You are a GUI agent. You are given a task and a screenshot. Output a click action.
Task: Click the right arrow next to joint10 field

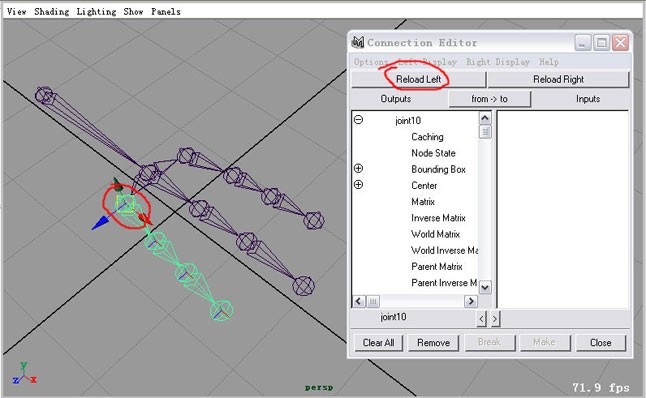click(x=495, y=318)
